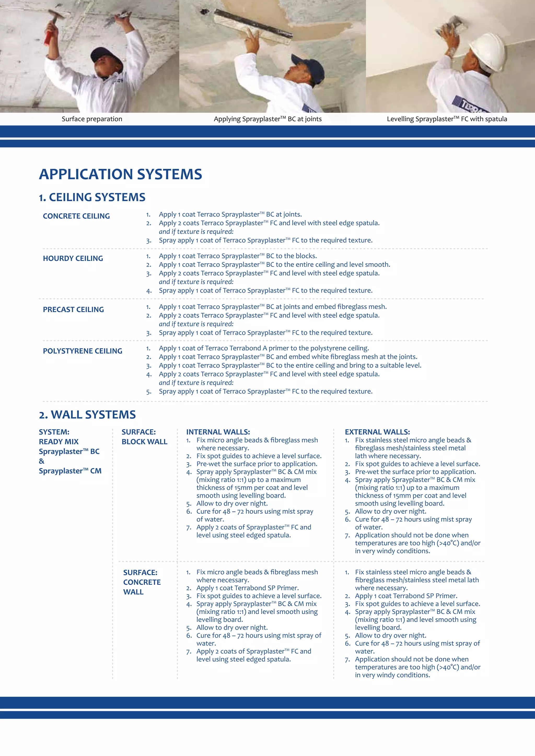Click the Terrabond A primer step
The width and height of the screenshot is (535, 756).
264,348
